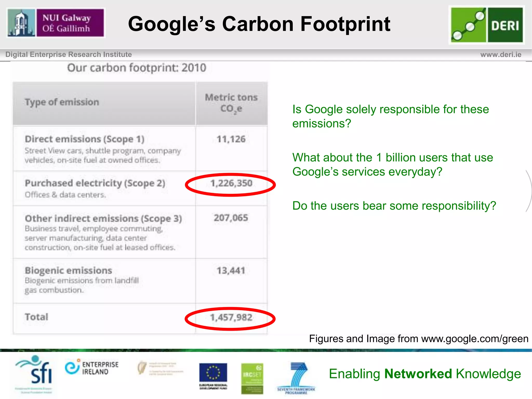Click the Seventh Framework Programme logo
This screenshot has height=399, width=532.
tap(296, 378)
